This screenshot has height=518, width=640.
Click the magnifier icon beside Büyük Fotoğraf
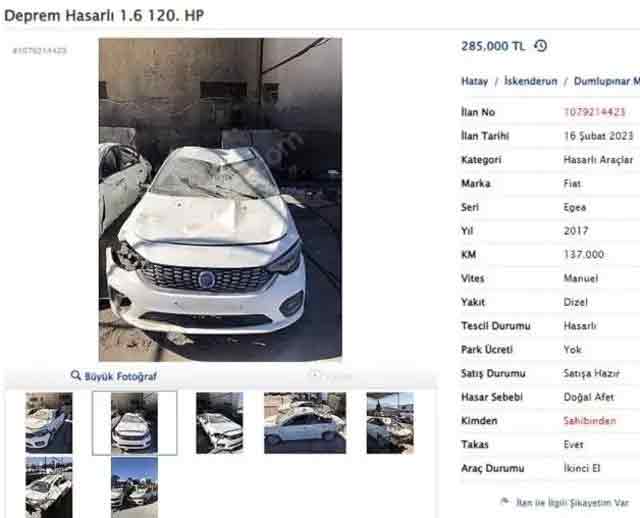click(x=76, y=375)
